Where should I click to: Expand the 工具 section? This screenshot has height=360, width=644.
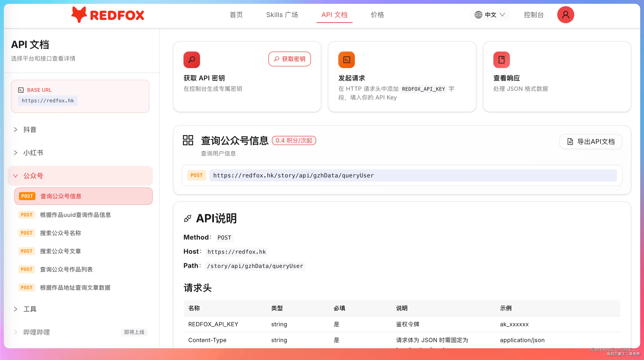[80, 309]
